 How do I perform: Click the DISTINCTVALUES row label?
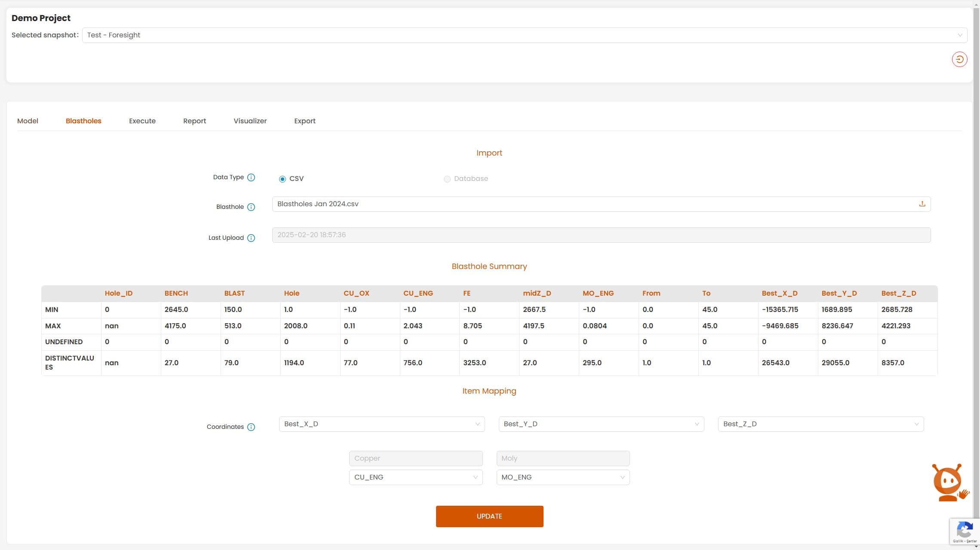[69, 363]
